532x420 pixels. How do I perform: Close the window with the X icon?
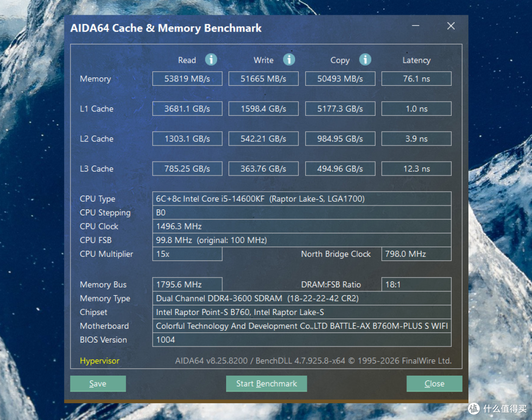tap(451, 26)
